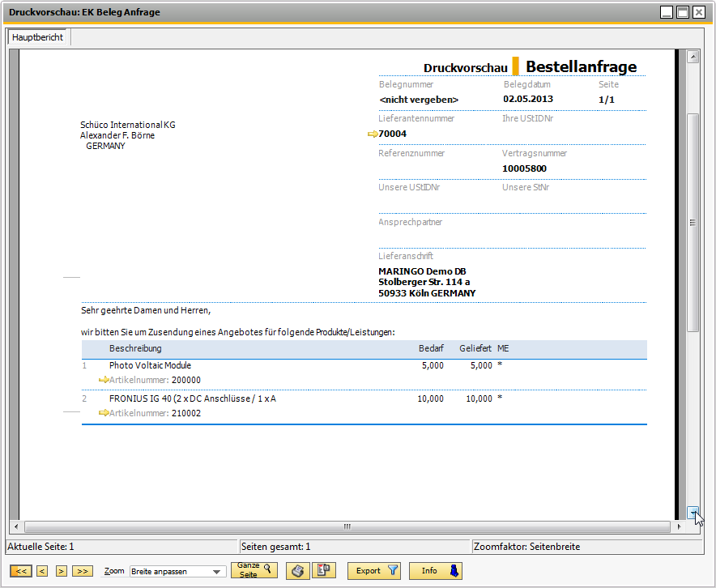Click the printer icon button

(x=298, y=571)
